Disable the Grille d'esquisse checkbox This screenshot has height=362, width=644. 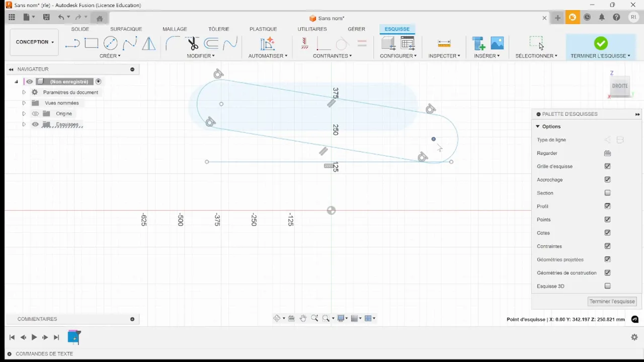pyautogui.click(x=607, y=166)
